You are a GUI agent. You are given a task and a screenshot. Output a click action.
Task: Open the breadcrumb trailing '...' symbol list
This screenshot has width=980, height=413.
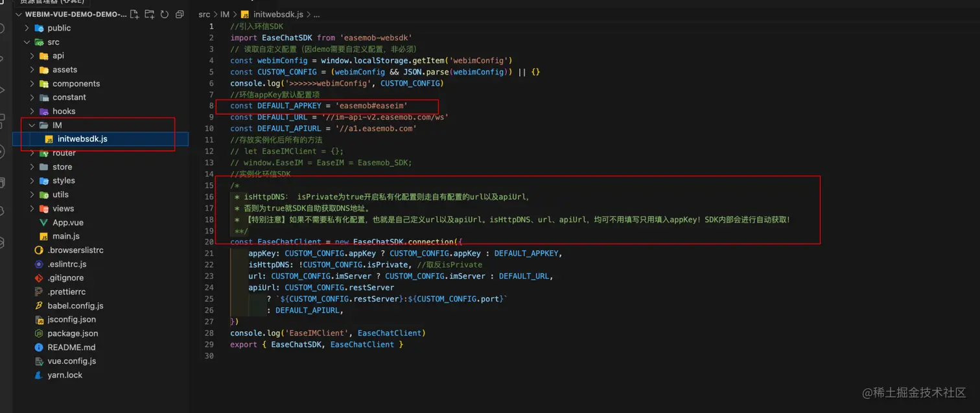[316, 14]
